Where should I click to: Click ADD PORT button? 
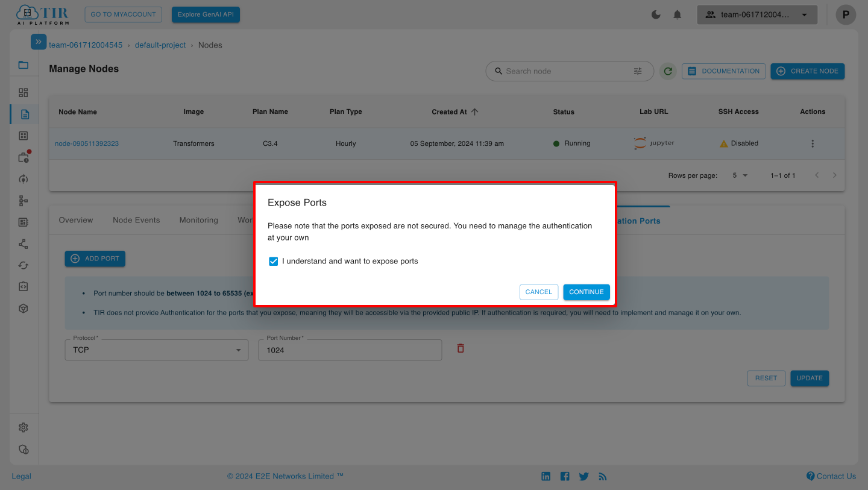click(95, 259)
